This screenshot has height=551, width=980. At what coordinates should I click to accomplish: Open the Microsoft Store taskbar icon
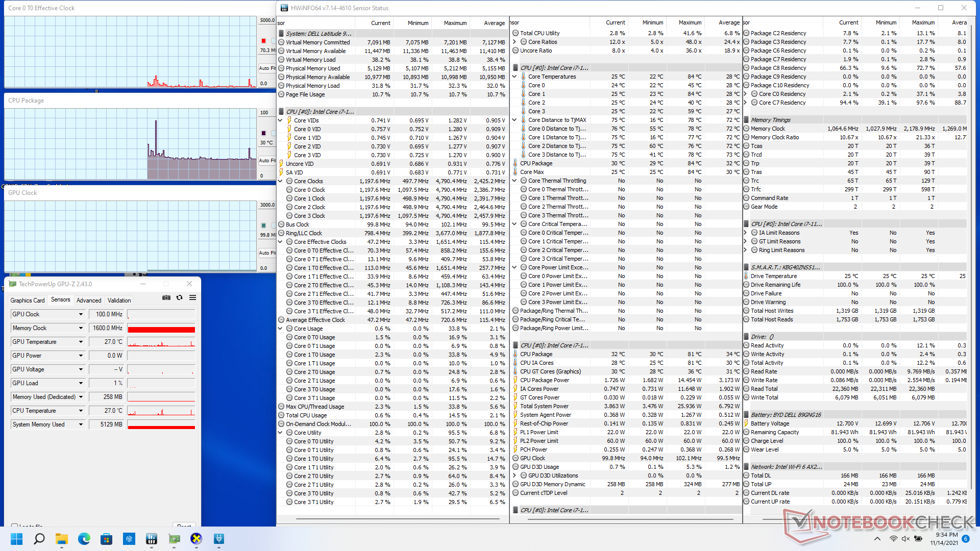pos(107,539)
